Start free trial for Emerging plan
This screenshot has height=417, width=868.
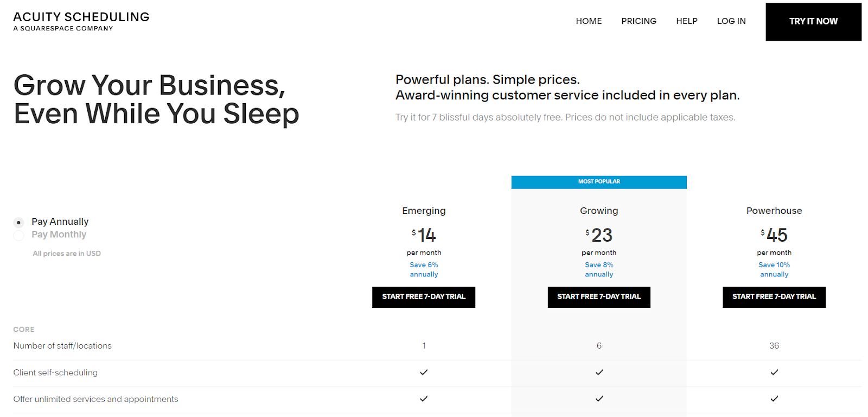(x=424, y=297)
